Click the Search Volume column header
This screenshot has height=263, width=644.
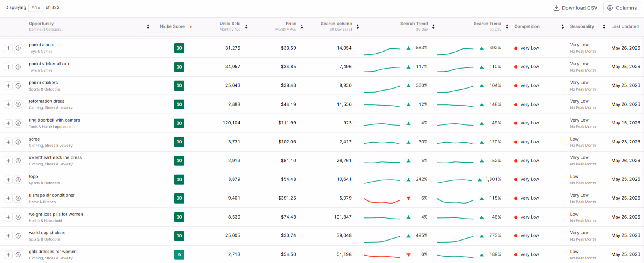coord(336,24)
